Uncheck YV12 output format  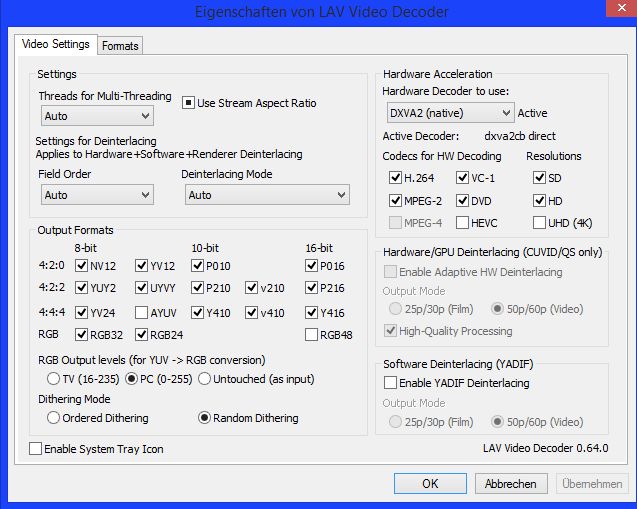coord(141,266)
